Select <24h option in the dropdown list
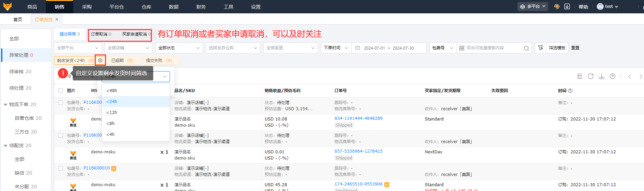644x191 pixels. click(x=136, y=102)
